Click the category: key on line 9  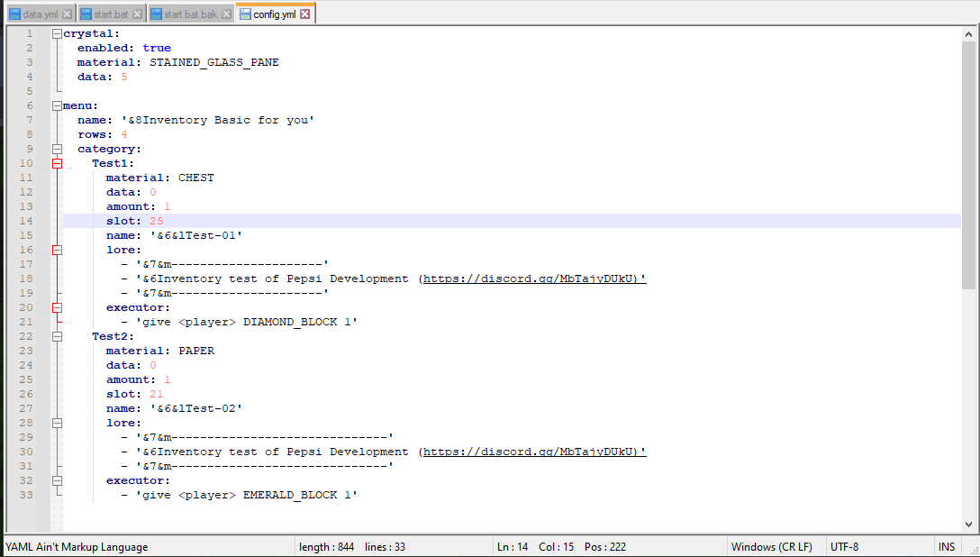[x=109, y=149]
